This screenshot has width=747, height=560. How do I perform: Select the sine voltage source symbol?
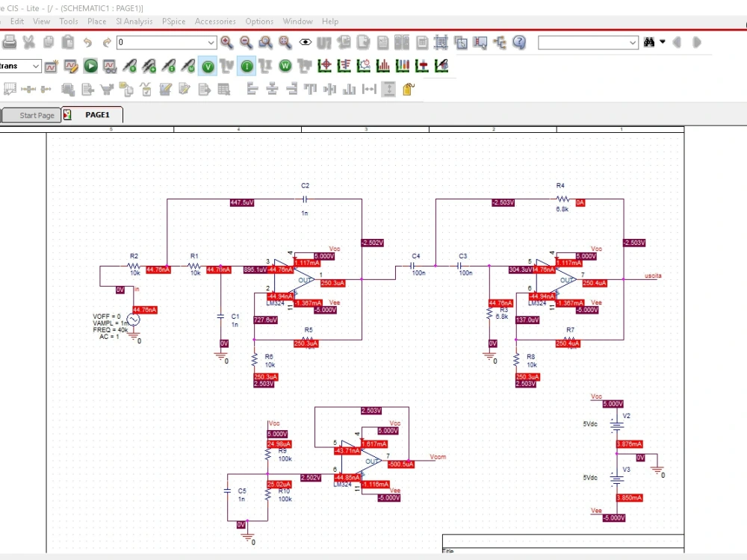pyautogui.click(x=134, y=320)
